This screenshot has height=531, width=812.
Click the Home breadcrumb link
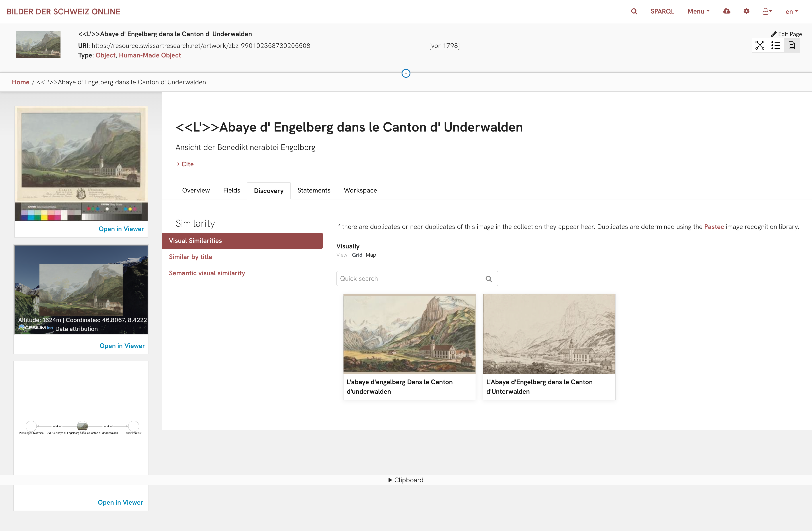pyautogui.click(x=20, y=82)
